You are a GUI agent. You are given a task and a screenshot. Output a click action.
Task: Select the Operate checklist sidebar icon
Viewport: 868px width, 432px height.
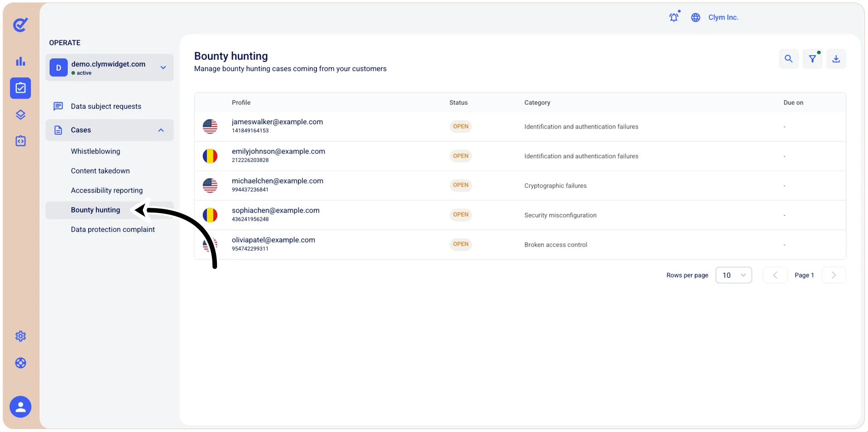20,88
